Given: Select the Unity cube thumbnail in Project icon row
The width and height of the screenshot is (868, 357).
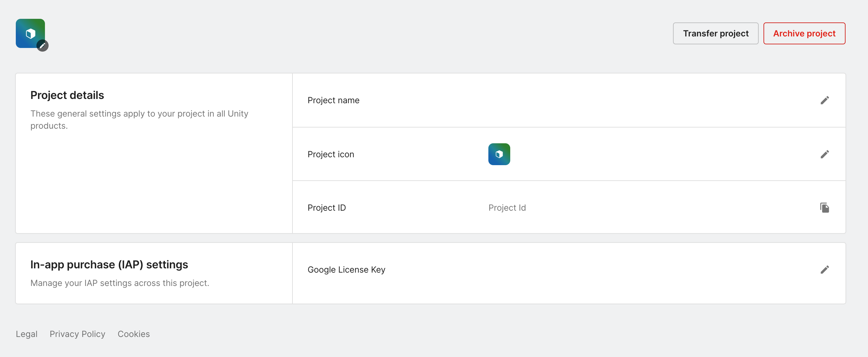Looking at the screenshot, I should (x=499, y=154).
